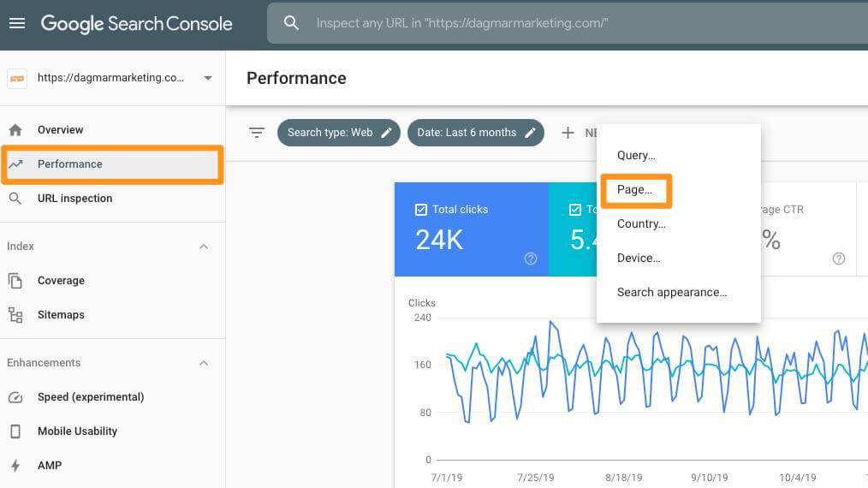Edit the Search type: Web filter chip

click(339, 133)
